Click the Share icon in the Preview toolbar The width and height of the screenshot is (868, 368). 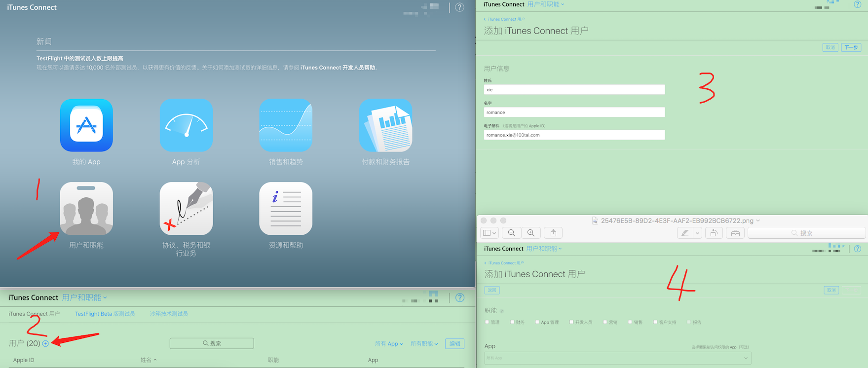[x=553, y=233]
